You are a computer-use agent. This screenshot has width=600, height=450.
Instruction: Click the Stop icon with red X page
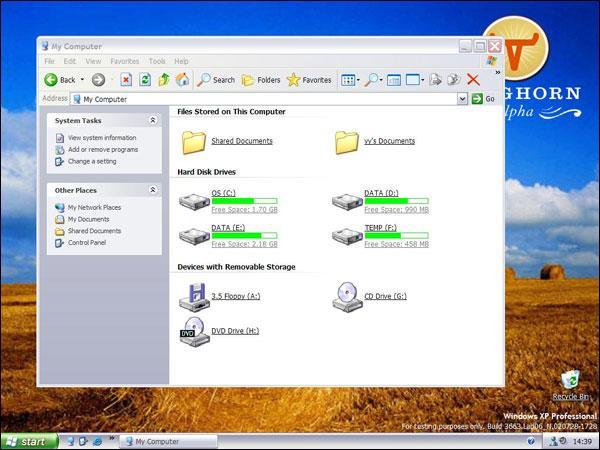pyautogui.click(x=126, y=80)
